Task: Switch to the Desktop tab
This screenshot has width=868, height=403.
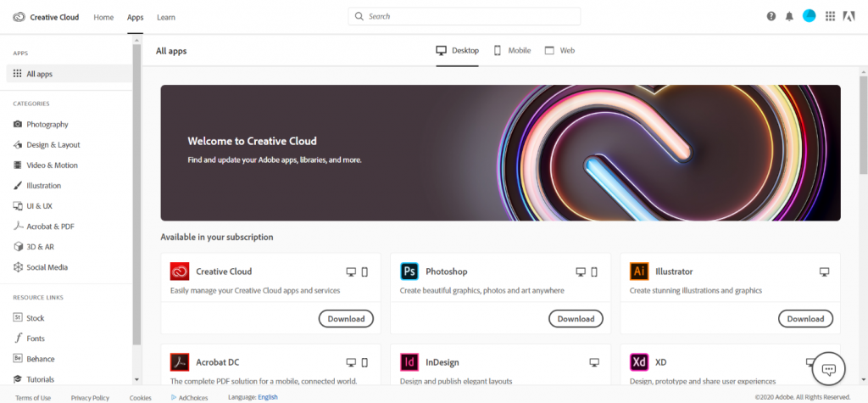Action: point(457,50)
